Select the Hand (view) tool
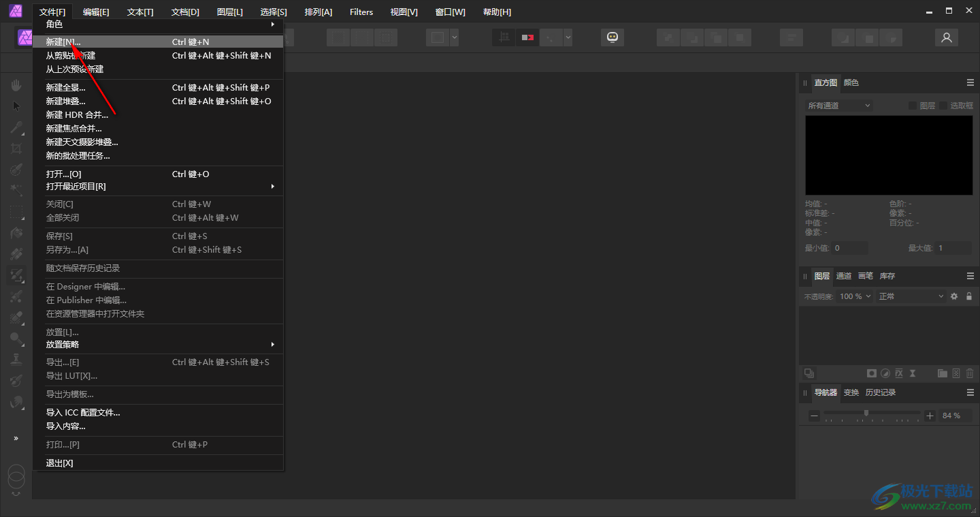Viewport: 980px width, 517px height. 16,85
